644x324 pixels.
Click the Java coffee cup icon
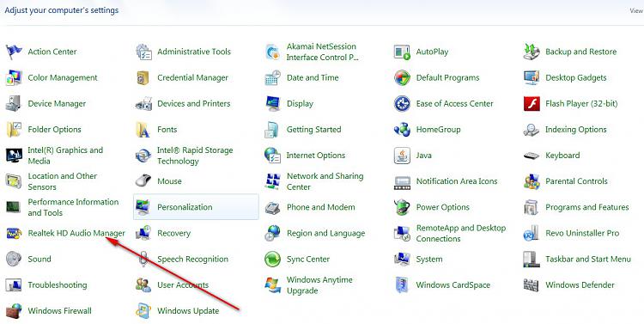(x=402, y=156)
